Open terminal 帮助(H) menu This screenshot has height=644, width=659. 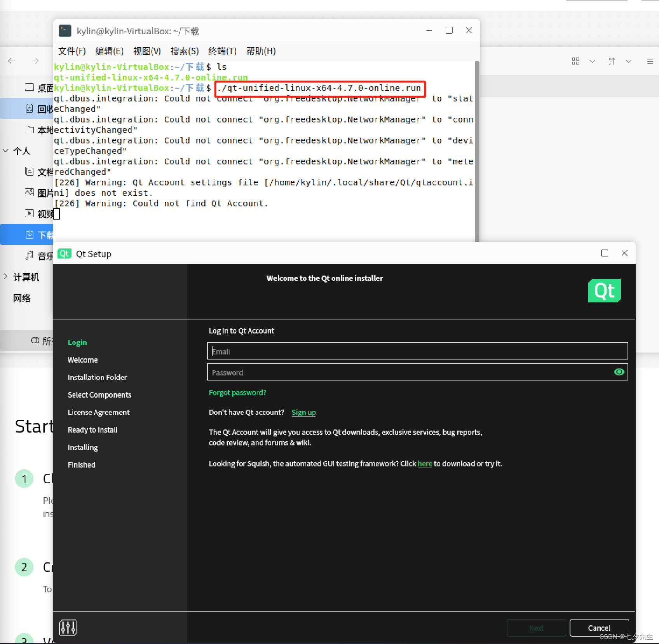click(261, 51)
